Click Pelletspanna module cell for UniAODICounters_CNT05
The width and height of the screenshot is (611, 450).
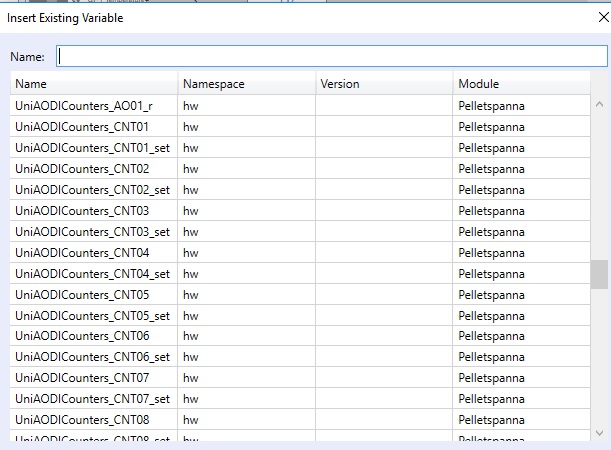pos(491,295)
